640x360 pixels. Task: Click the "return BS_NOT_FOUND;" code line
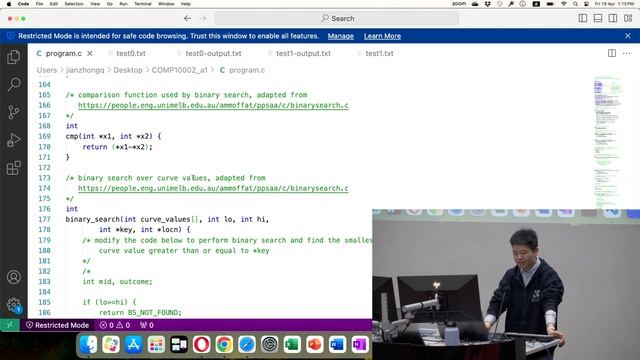coord(140,313)
